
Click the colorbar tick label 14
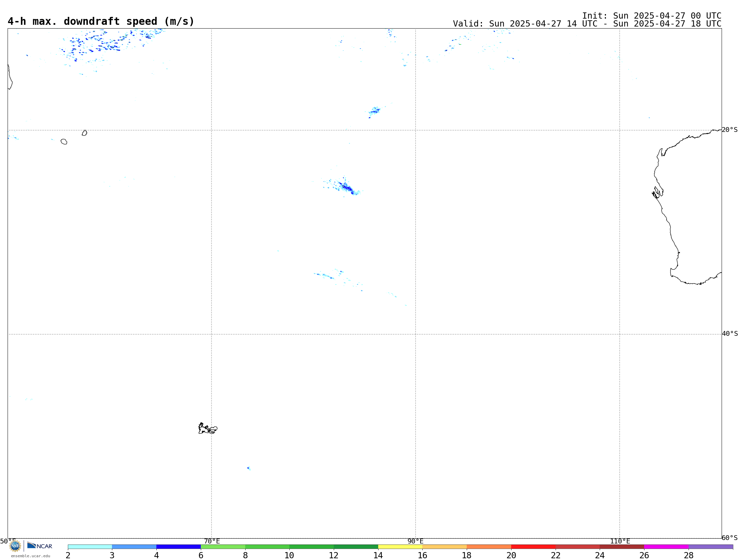(x=378, y=555)
